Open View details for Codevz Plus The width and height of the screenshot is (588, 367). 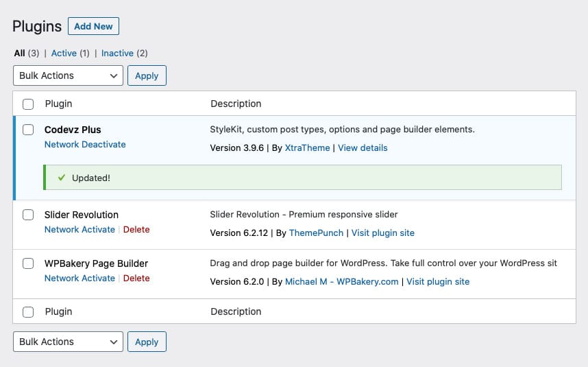coord(363,148)
